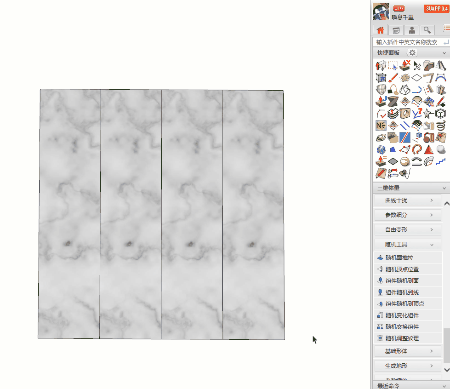
Task: Select the star outline tool icon
Action: tap(429, 114)
